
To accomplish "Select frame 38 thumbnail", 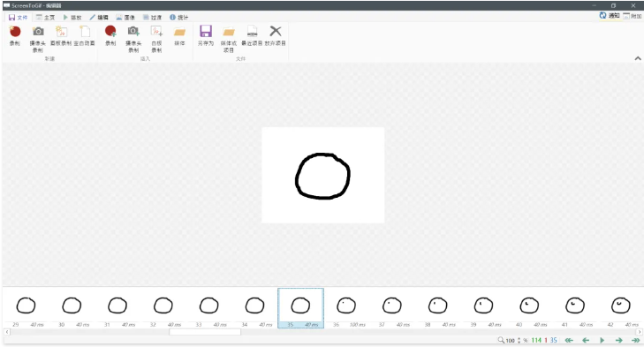I will pyautogui.click(x=438, y=308).
